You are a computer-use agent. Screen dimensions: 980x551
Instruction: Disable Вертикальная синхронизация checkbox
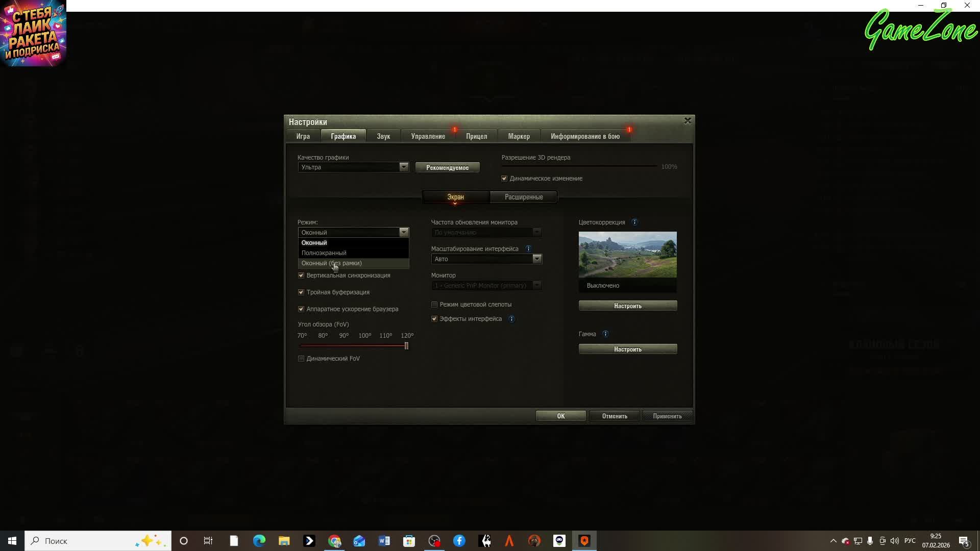tap(301, 275)
